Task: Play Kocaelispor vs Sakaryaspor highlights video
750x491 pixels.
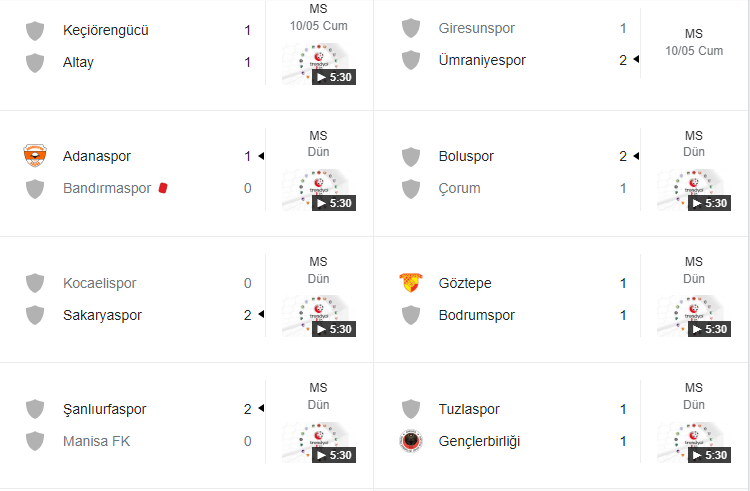Action: click(319, 316)
